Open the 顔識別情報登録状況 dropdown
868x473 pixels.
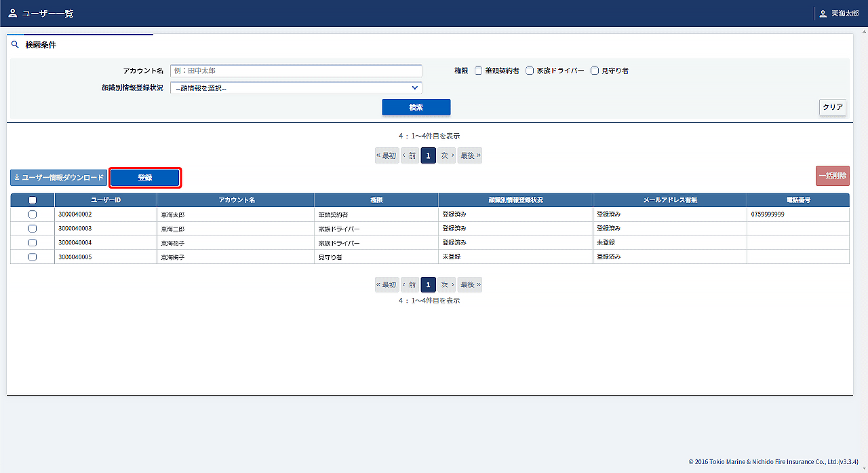click(x=296, y=88)
